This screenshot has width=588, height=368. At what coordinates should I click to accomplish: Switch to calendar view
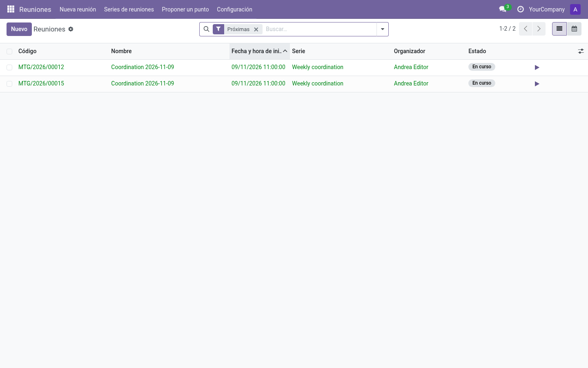pyautogui.click(x=574, y=29)
